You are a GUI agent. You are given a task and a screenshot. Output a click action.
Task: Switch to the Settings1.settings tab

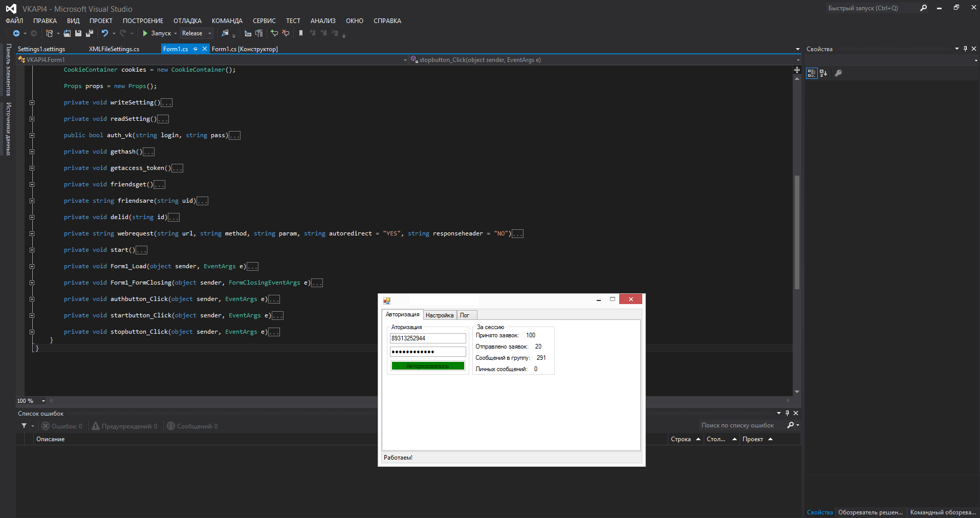(x=41, y=49)
